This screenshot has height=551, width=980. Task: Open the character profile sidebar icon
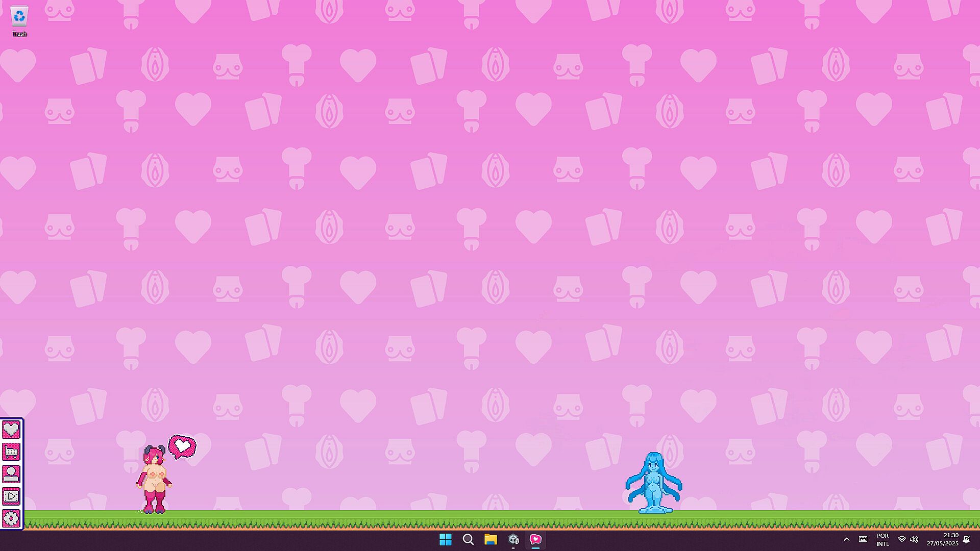tap(11, 474)
